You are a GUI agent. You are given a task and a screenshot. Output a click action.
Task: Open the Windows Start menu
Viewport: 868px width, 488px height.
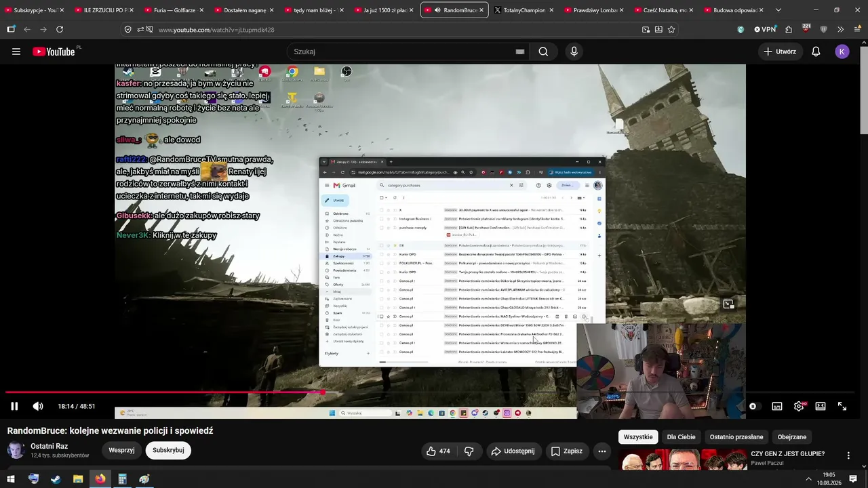point(11,479)
